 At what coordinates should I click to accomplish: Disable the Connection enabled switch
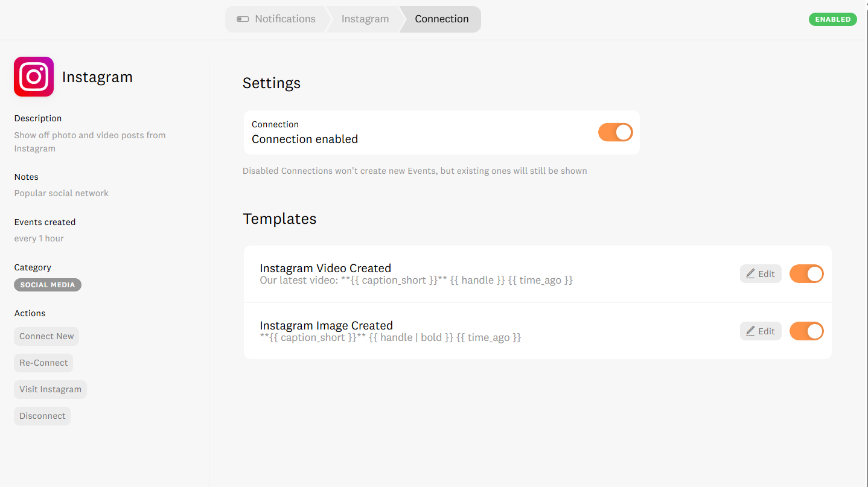(x=615, y=132)
